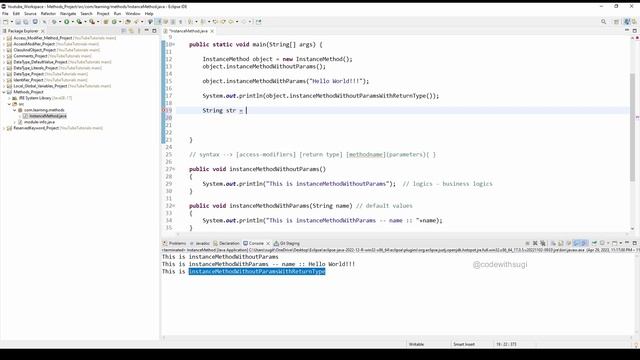Click the Search magnifier icon at top right
This screenshot has width=640, height=360.
[x=603, y=22]
